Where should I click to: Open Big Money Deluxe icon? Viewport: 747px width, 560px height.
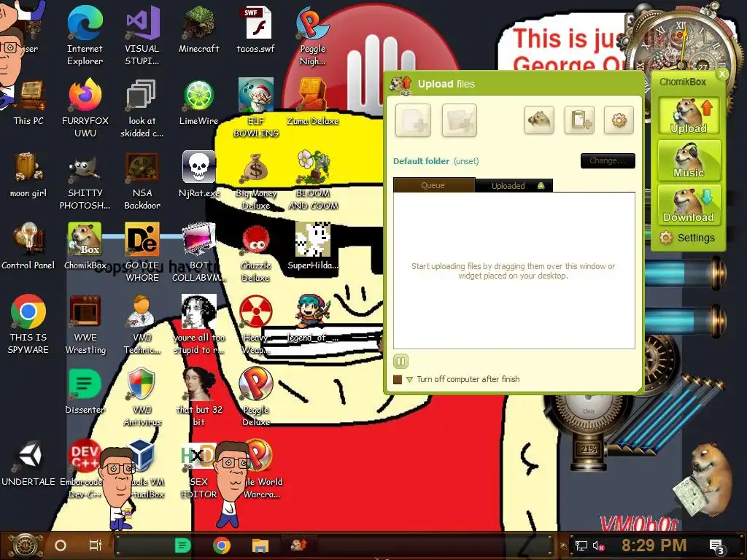256,181
